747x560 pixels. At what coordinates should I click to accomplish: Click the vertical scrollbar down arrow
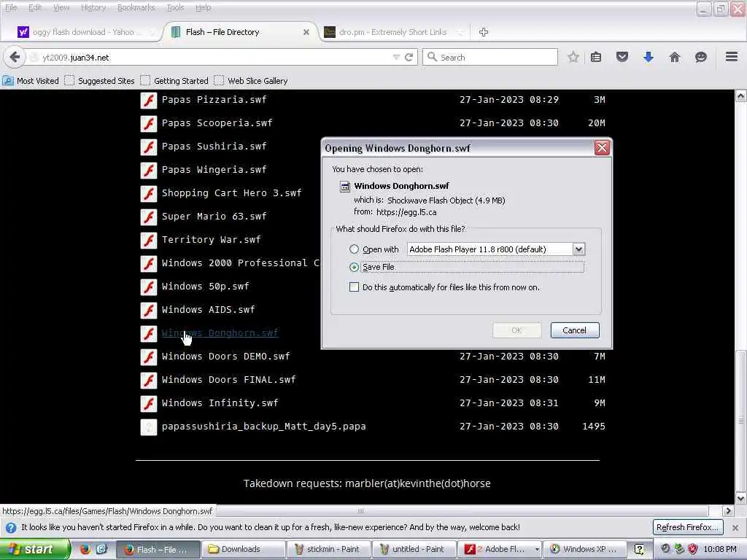pos(740,499)
